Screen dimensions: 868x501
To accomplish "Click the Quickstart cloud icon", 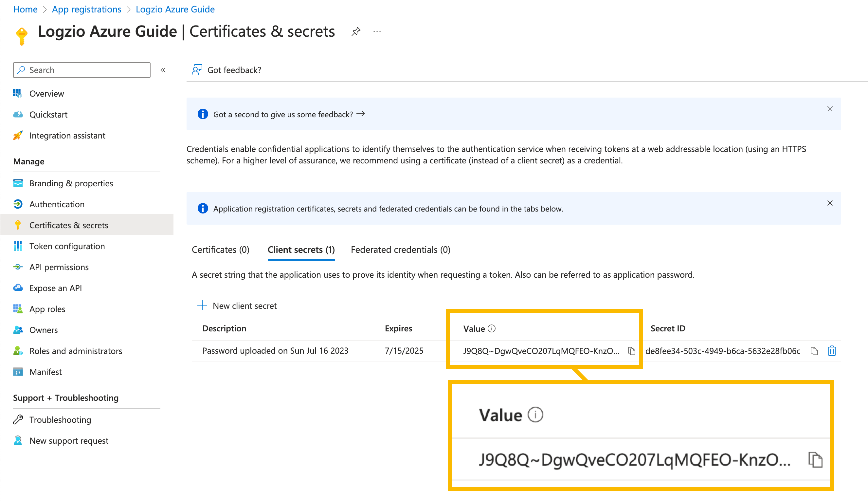I will (x=18, y=114).
